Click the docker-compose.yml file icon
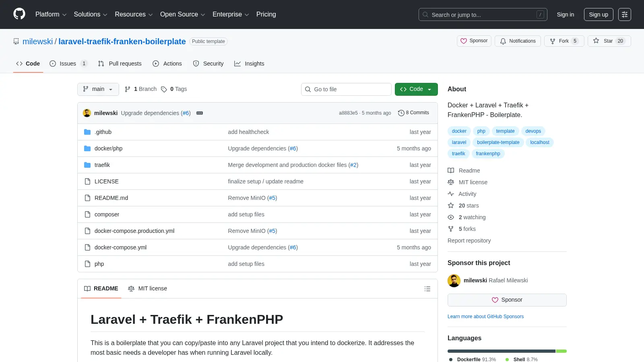The image size is (644, 362). tap(87, 247)
